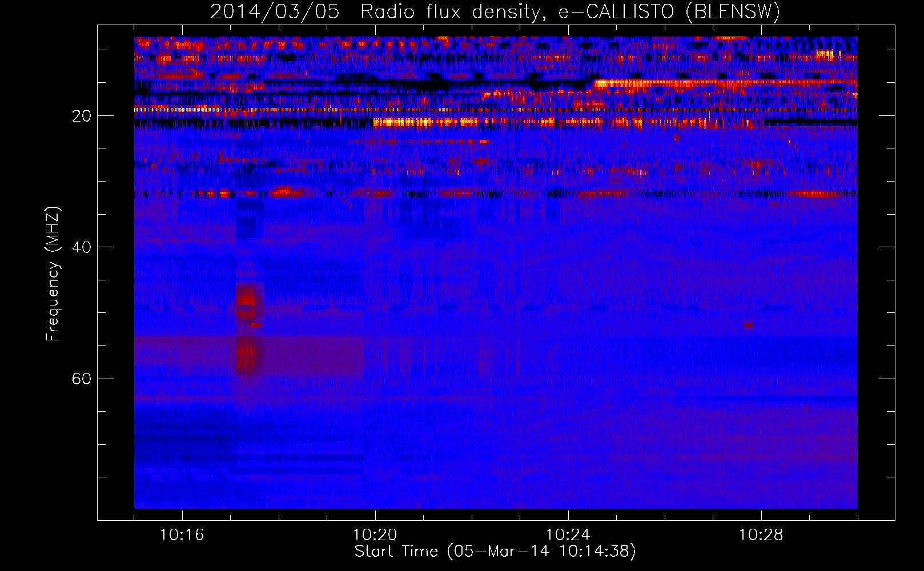
Task: Click the bright yellow band starting after 10:24
Action: (x=725, y=83)
